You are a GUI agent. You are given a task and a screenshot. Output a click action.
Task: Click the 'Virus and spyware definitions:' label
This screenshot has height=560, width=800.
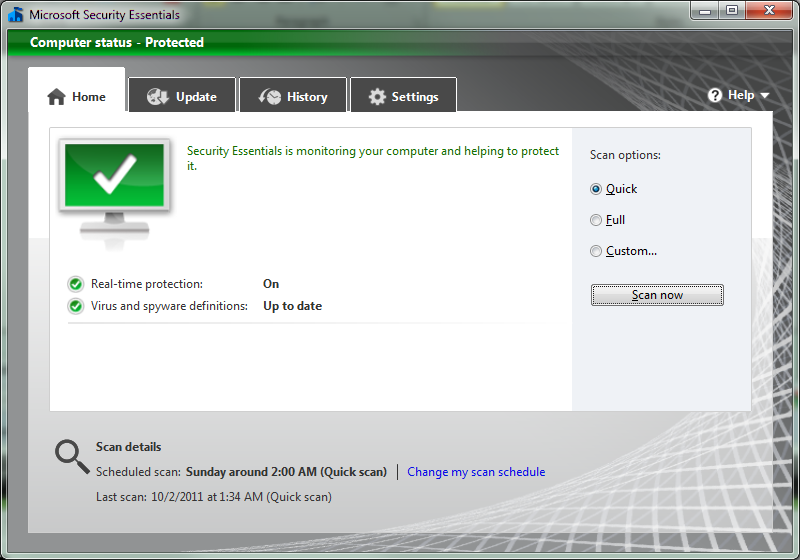click(169, 306)
